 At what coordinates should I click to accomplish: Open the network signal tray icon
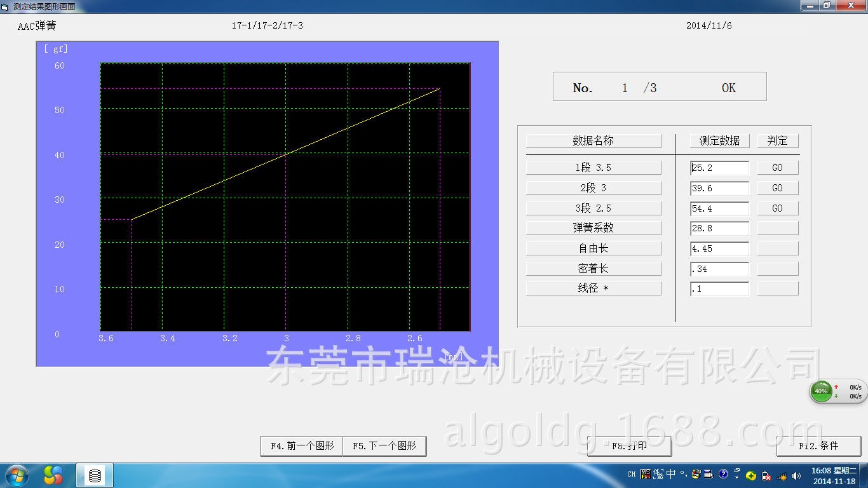tap(782, 476)
